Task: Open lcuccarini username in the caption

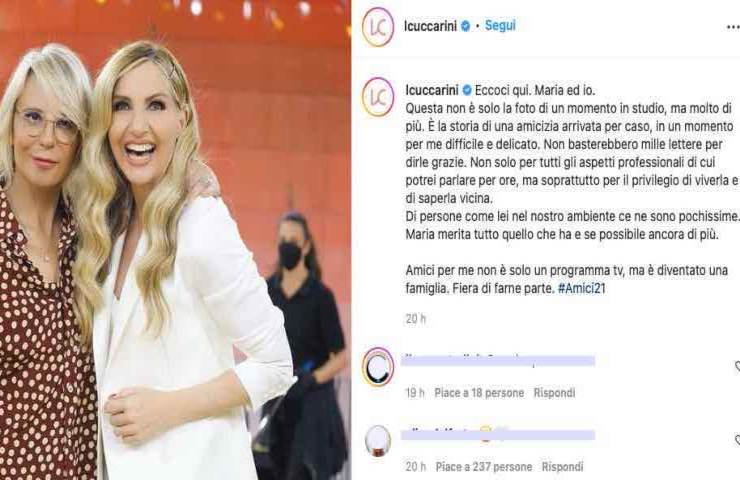Action: coord(432,90)
